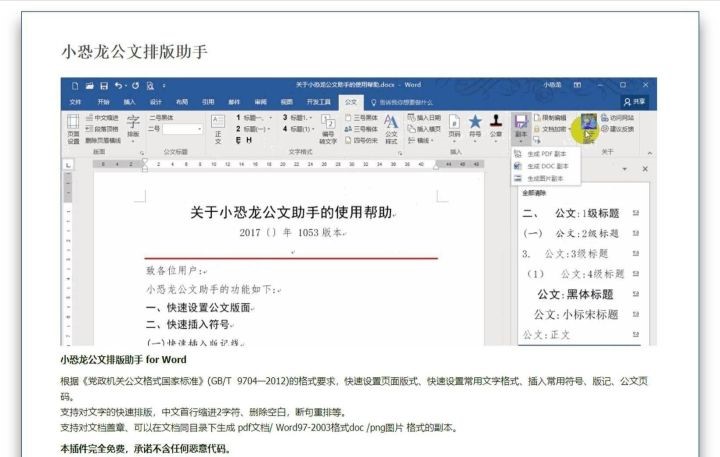Switch to the 文件 ribbon tab
The image size is (720, 457).
pos(75,102)
